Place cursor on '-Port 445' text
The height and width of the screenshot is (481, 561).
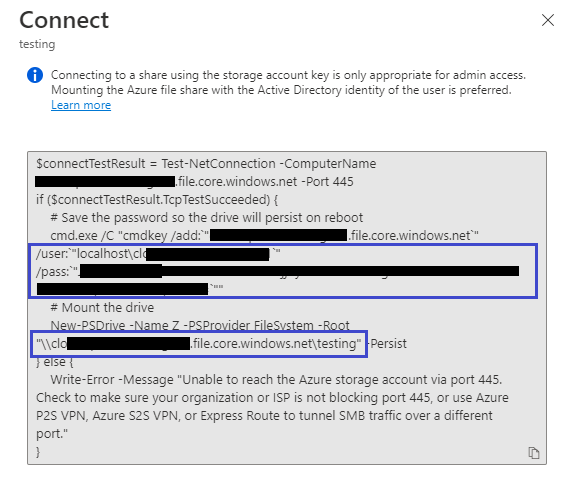(x=327, y=181)
